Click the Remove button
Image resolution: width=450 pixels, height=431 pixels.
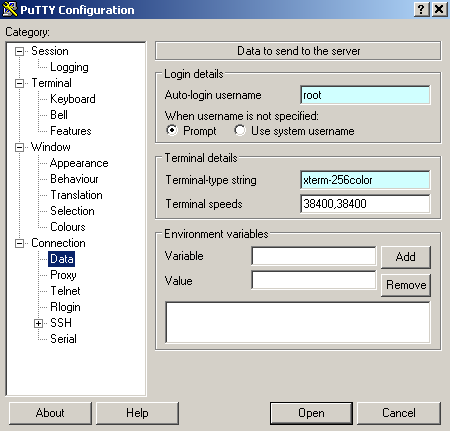406,285
